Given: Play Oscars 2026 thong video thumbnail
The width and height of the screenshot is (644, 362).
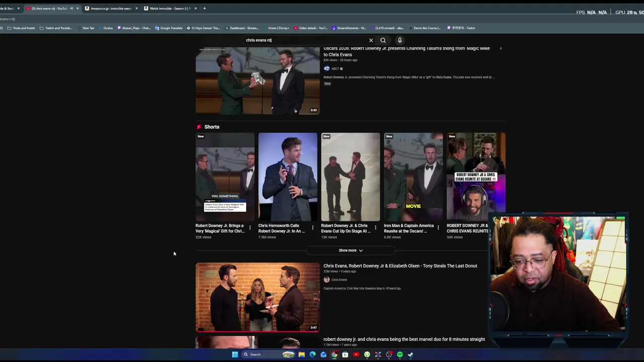Looking at the screenshot, I should pos(258,80).
